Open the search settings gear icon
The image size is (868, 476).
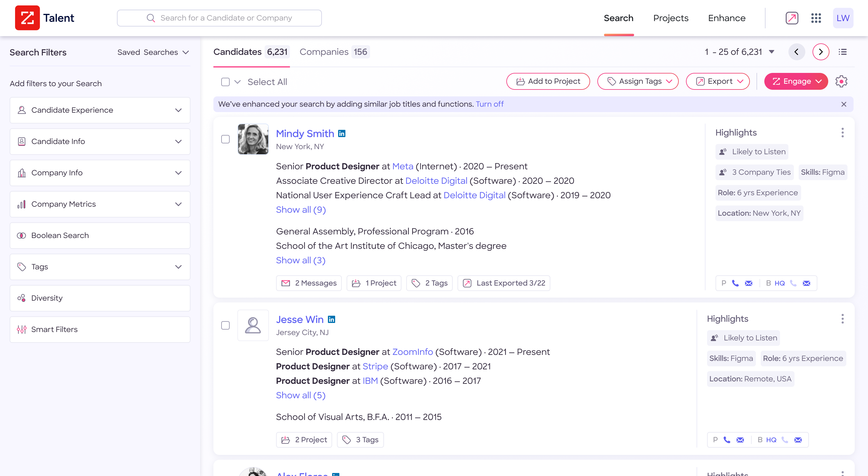(841, 82)
